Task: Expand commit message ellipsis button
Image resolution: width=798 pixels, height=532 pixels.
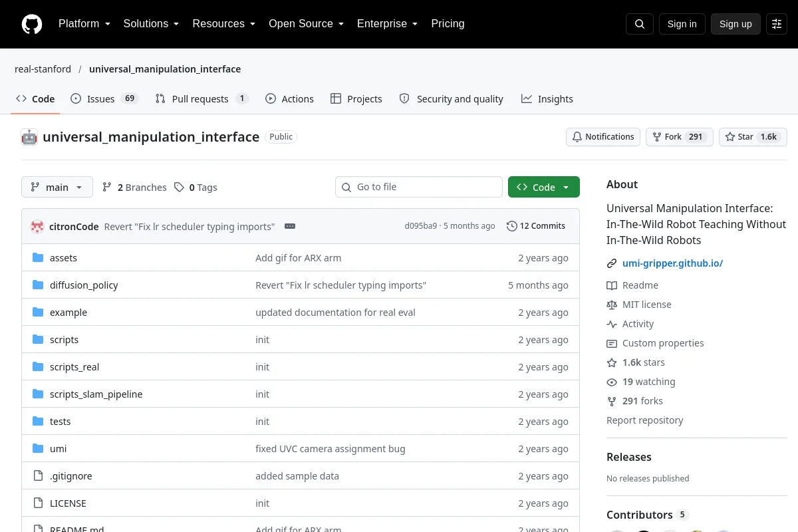Action: click(290, 226)
